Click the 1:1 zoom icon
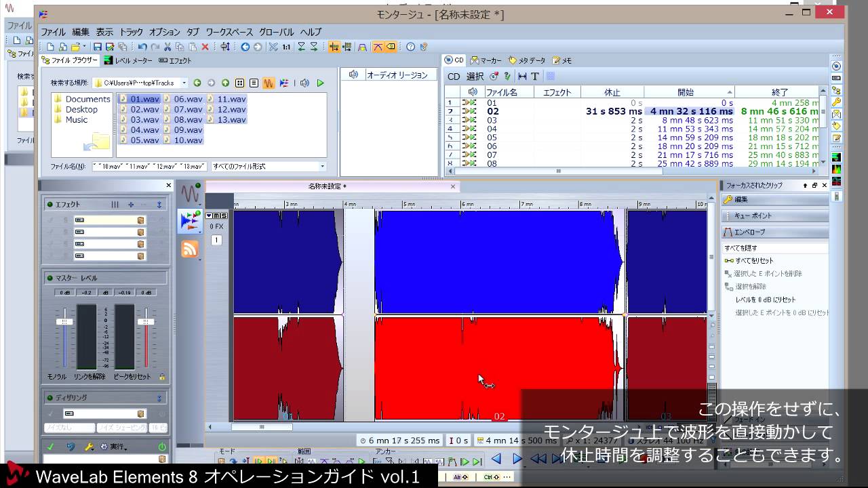The image size is (868, 488). (287, 47)
